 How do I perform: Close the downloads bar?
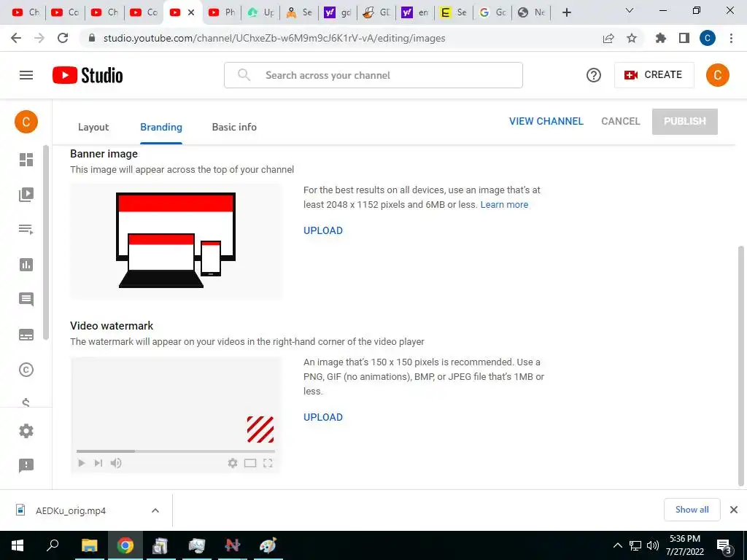pyautogui.click(x=734, y=510)
